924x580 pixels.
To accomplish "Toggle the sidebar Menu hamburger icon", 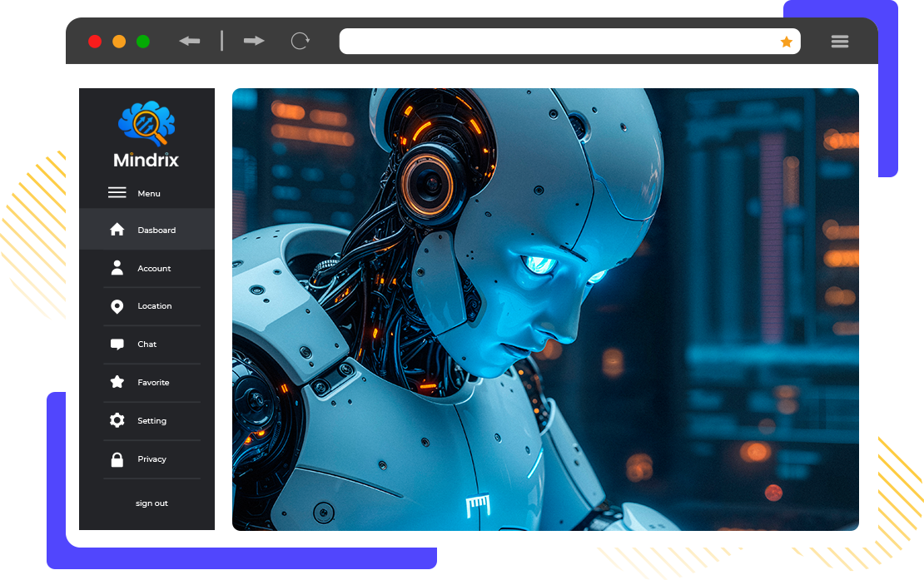I will 117,193.
